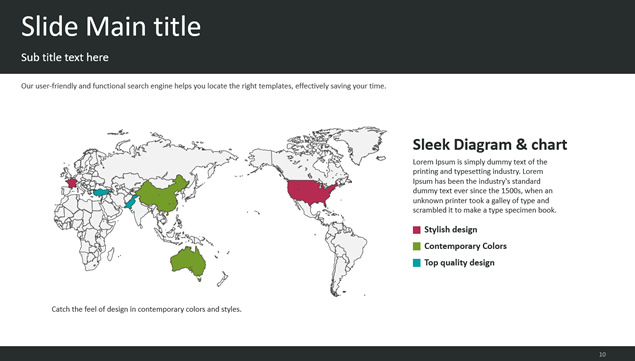Click the Contemporary Colors legend label
This screenshot has height=361, width=635.
click(x=465, y=246)
